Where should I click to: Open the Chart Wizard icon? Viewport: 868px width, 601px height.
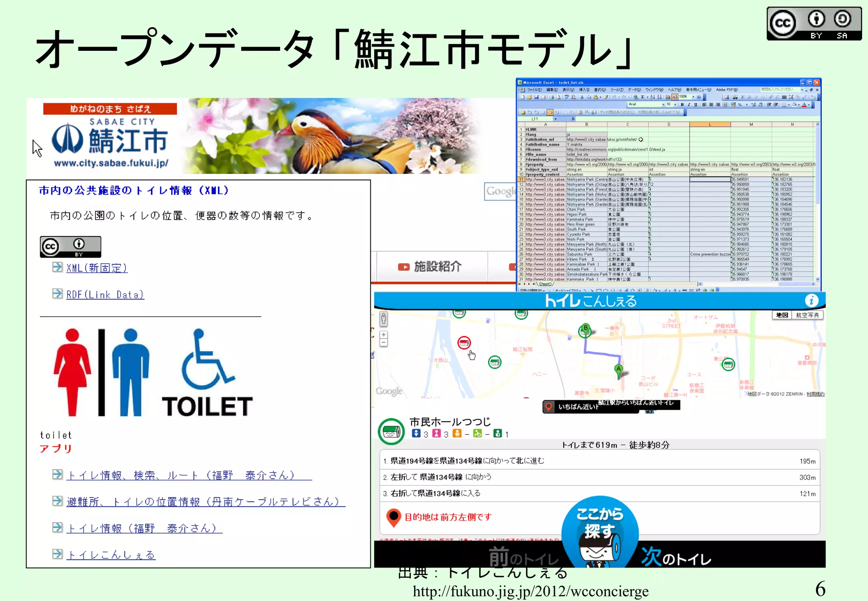[668, 97]
